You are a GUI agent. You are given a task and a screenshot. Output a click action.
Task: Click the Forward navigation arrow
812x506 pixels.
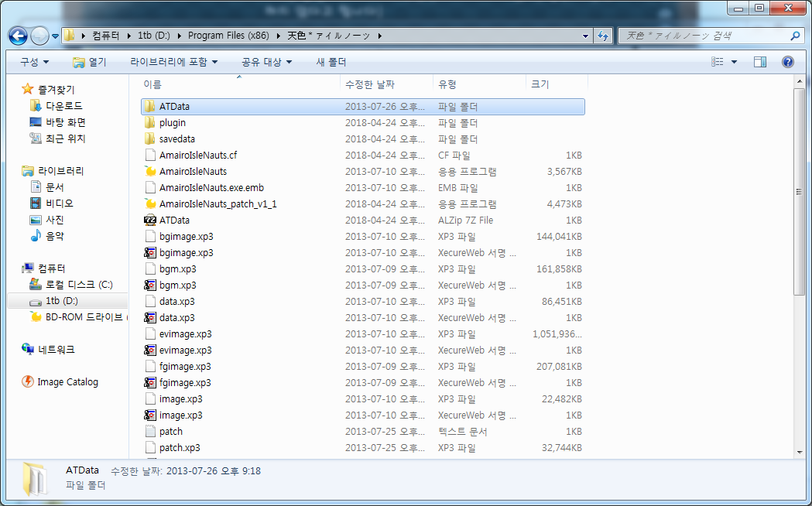point(39,36)
